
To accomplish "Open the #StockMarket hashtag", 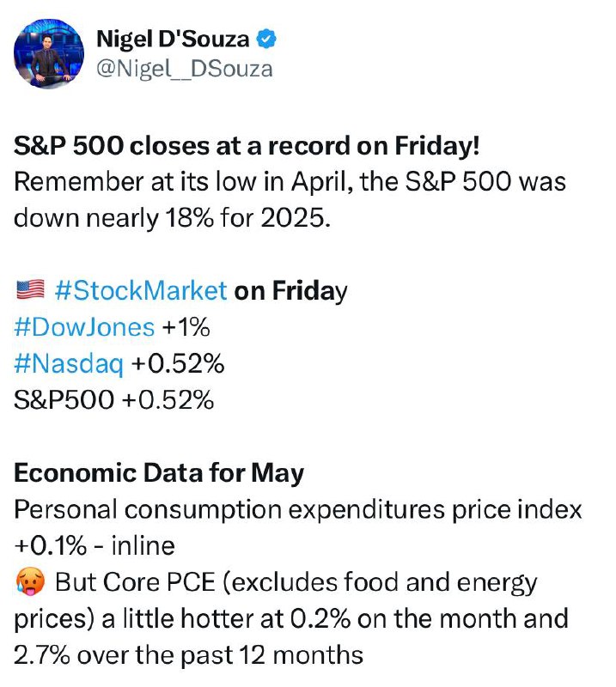I will click(141, 290).
